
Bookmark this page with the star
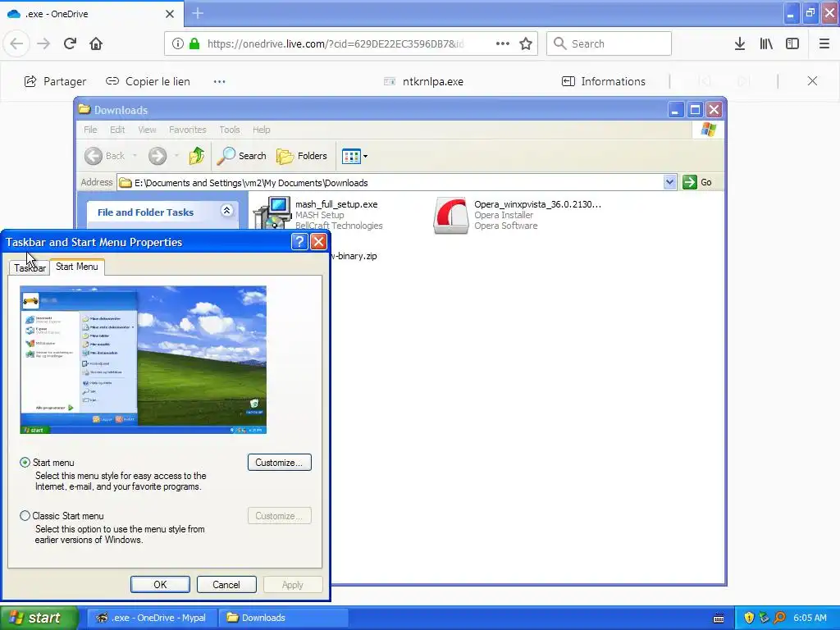[526, 43]
